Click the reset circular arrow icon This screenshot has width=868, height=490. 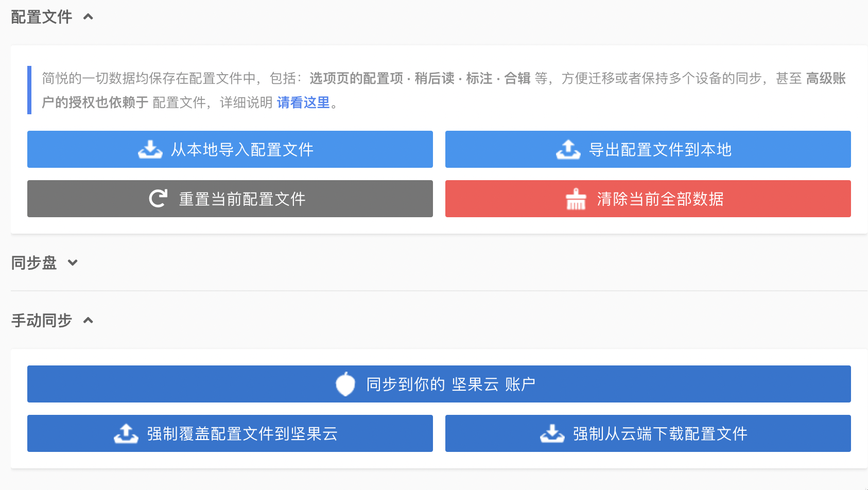click(158, 199)
